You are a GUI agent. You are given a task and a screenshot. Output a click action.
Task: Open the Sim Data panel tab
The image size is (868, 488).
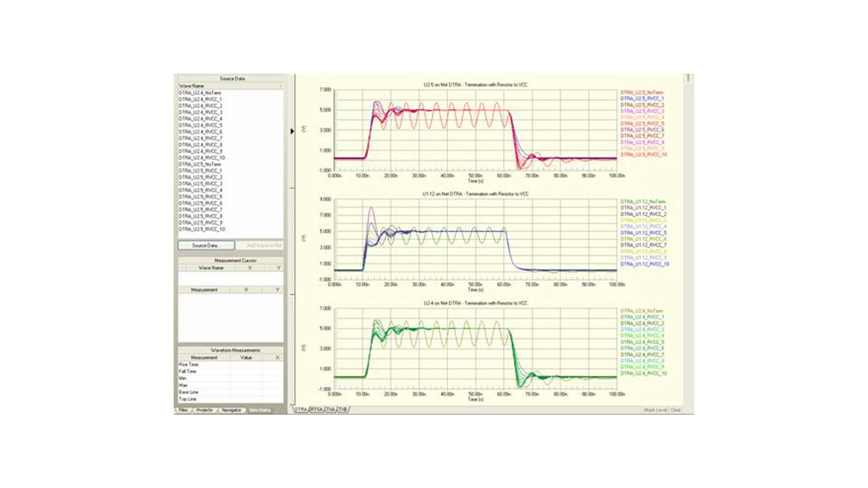click(260, 410)
